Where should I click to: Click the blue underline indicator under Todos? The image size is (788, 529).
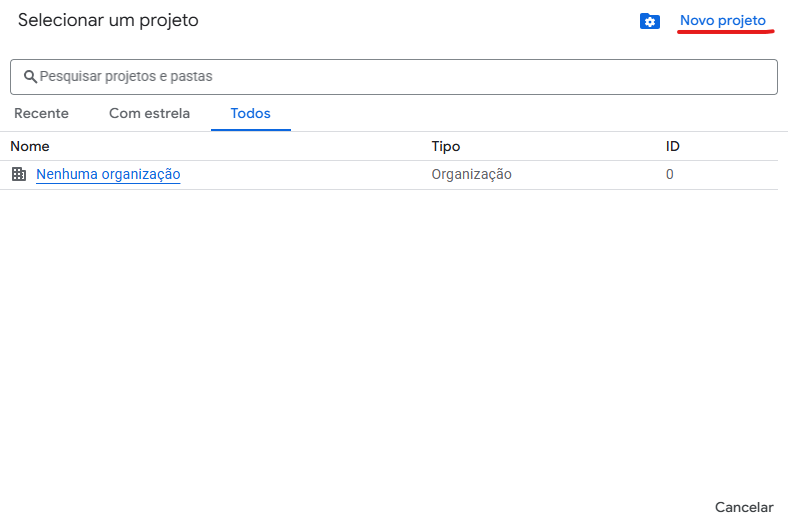tap(251, 130)
